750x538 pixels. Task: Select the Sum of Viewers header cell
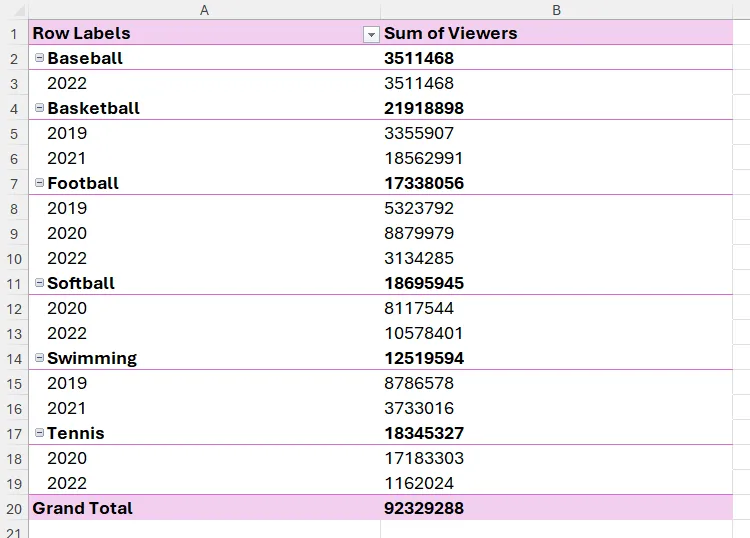click(x=451, y=33)
